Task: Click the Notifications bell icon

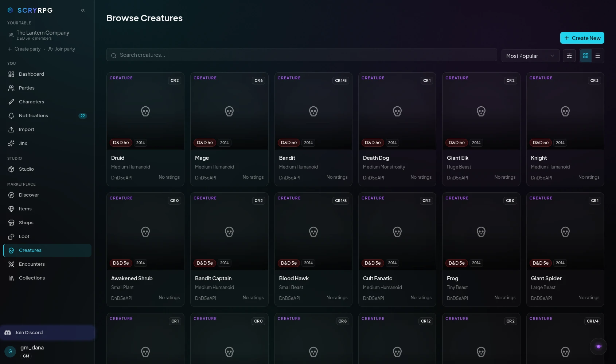Action: pyautogui.click(x=11, y=116)
